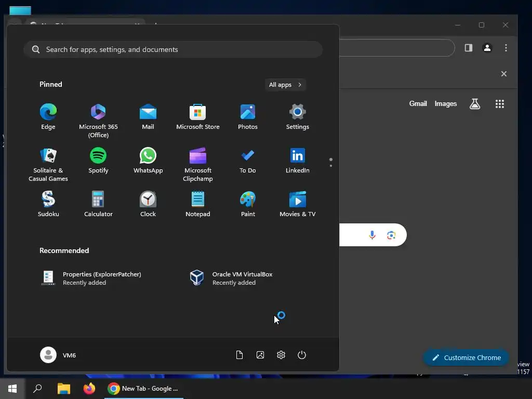
Task: Expand All apps list
Action: click(x=285, y=85)
